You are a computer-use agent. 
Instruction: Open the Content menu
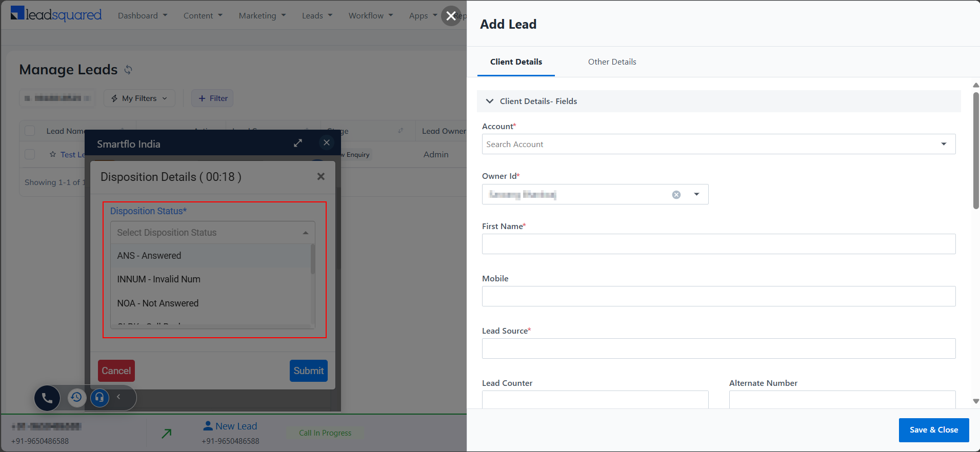203,15
